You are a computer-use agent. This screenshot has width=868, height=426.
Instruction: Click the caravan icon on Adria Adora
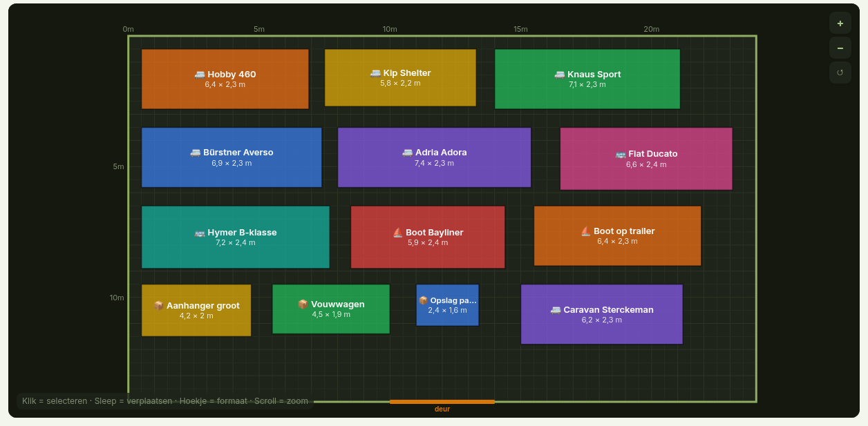407,153
